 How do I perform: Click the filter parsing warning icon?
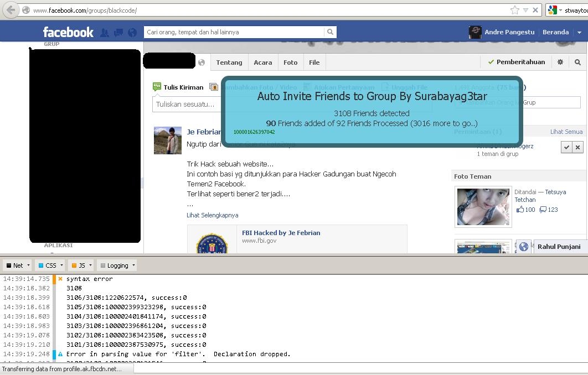[x=60, y=354]
